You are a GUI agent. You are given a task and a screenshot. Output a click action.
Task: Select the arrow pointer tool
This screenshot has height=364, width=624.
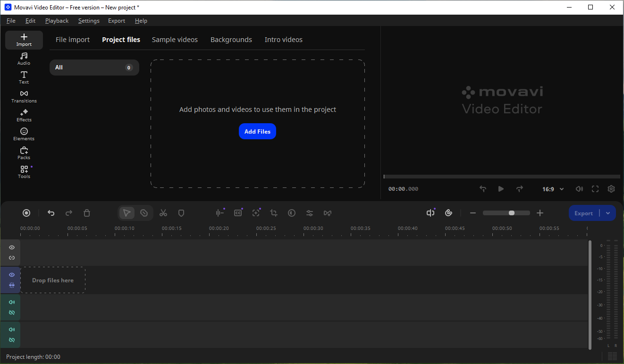click(x=126, y=213)
